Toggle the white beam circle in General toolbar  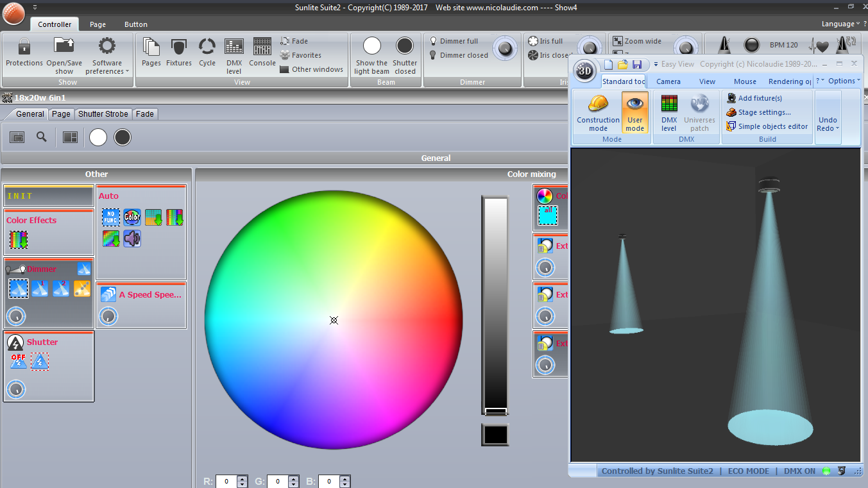(98, 137)
